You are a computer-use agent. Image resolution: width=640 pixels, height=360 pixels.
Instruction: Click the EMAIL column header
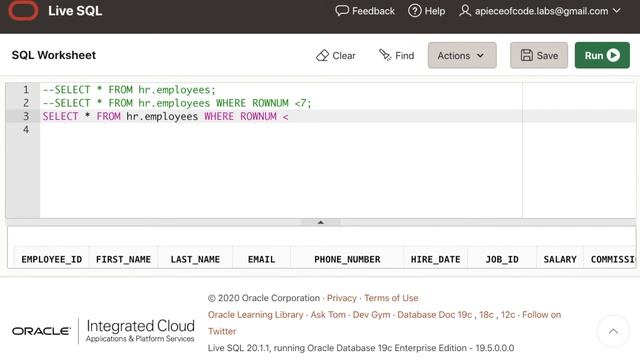tap(262, 259)
